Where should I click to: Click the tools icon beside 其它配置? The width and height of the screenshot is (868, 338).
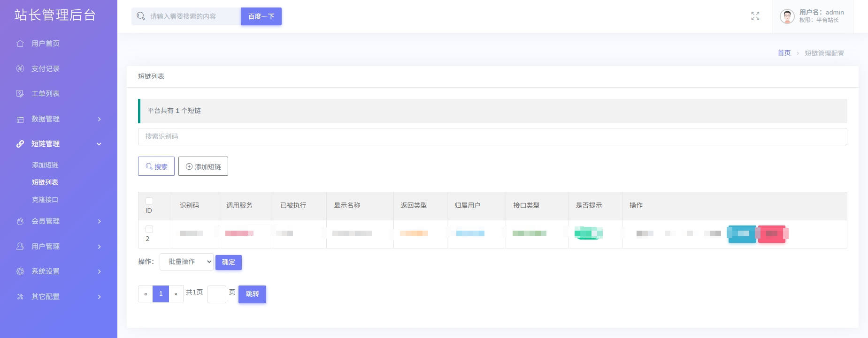pyautogui.click(x=20, y=297)
